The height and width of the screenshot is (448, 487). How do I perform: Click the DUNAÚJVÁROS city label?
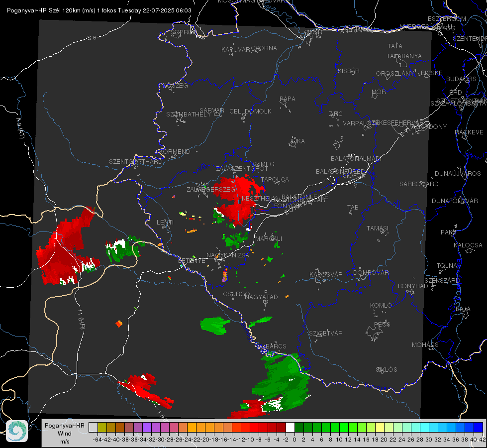coord(458,174)
